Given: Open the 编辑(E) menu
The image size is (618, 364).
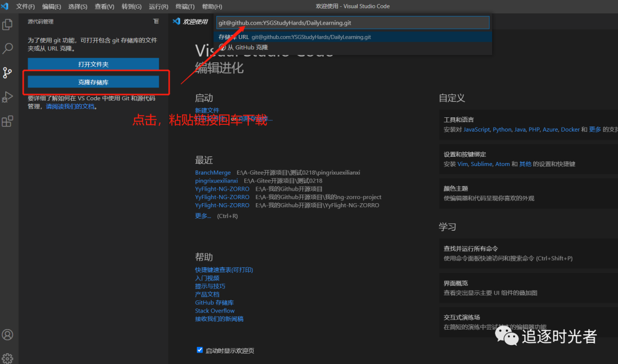Looking at the screenshot, I should (51, 6).
